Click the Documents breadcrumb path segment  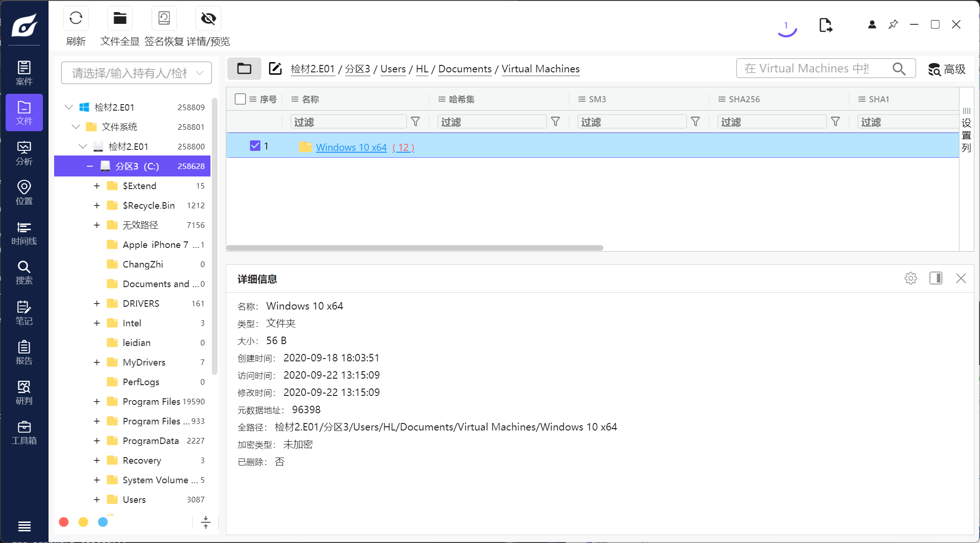coord(465,69)
